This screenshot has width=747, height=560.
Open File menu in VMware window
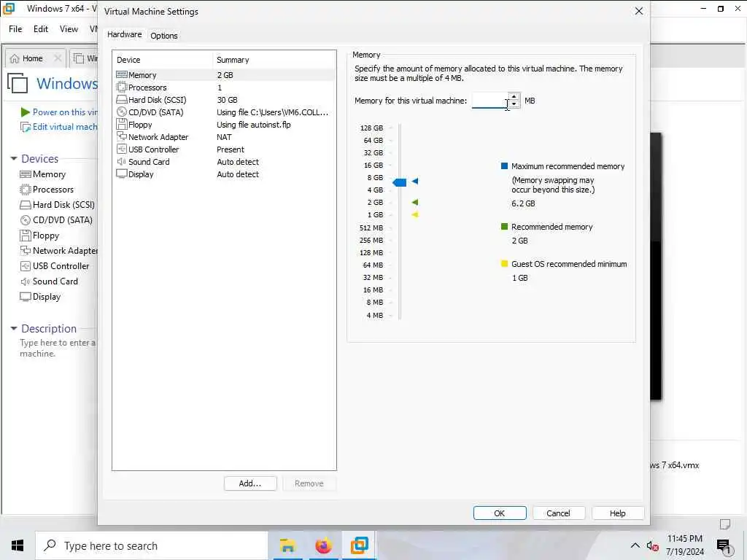[15, 29]
